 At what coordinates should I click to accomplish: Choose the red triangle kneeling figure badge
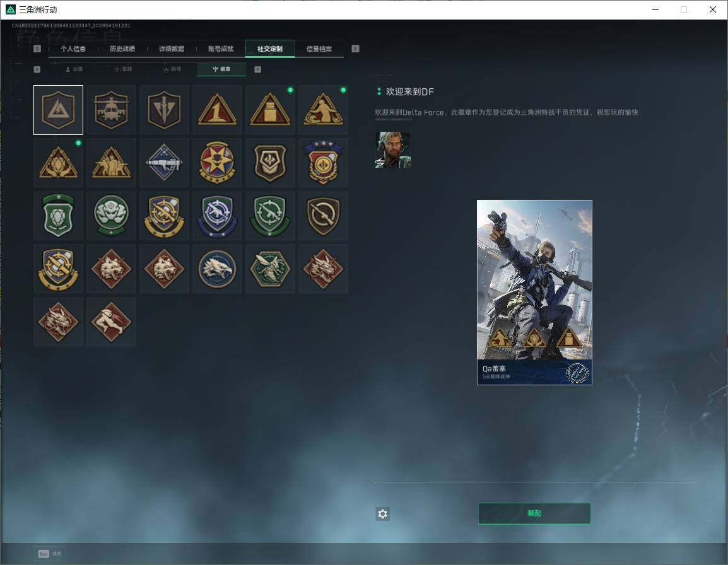coord(323,110)
